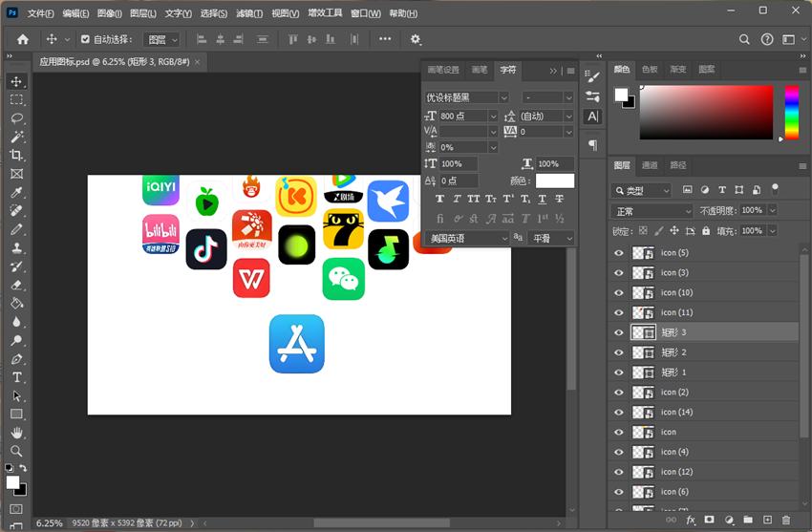
Task: Apply underline in the character panel
Action: (x=543, y=199)
